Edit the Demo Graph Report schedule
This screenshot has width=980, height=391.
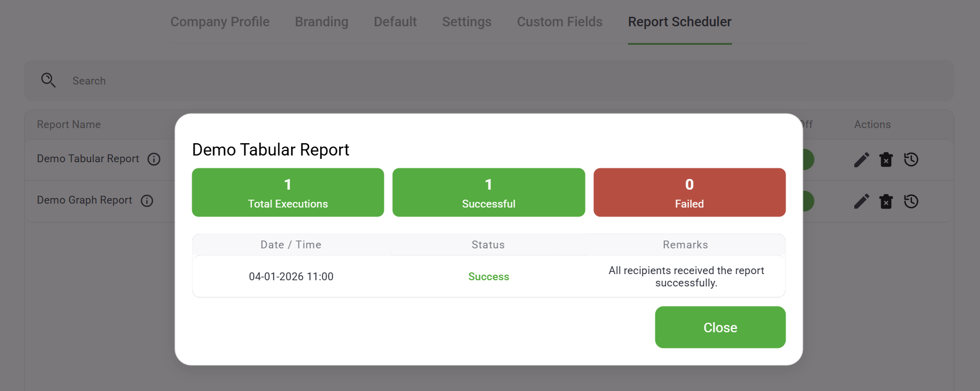[861, 201]
